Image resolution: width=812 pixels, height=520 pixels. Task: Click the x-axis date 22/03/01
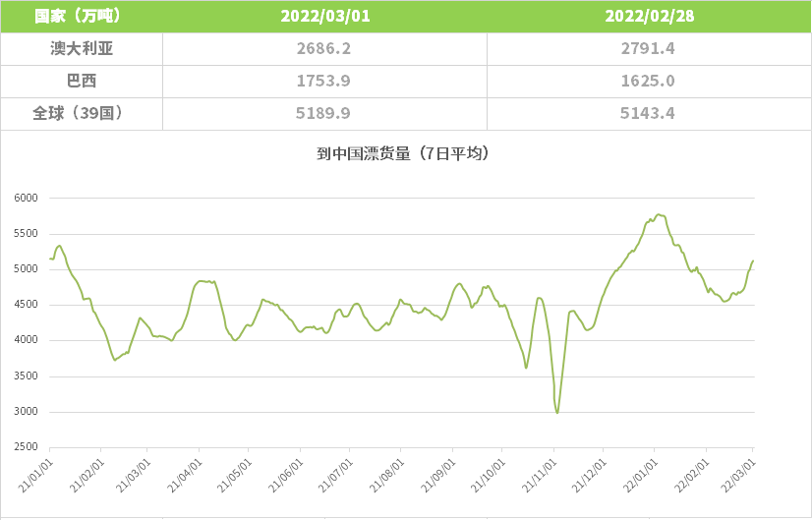[x=738, y=476]
